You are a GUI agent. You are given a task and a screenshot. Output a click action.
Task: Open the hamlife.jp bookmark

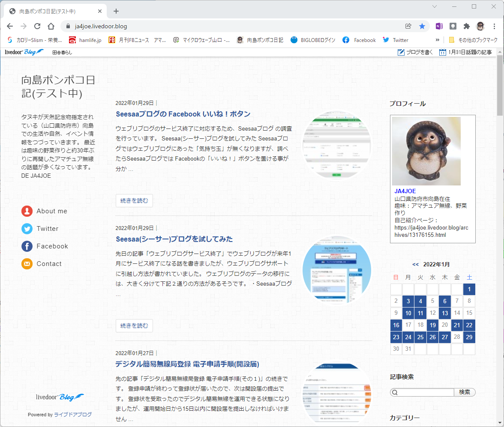click(85, 40)
